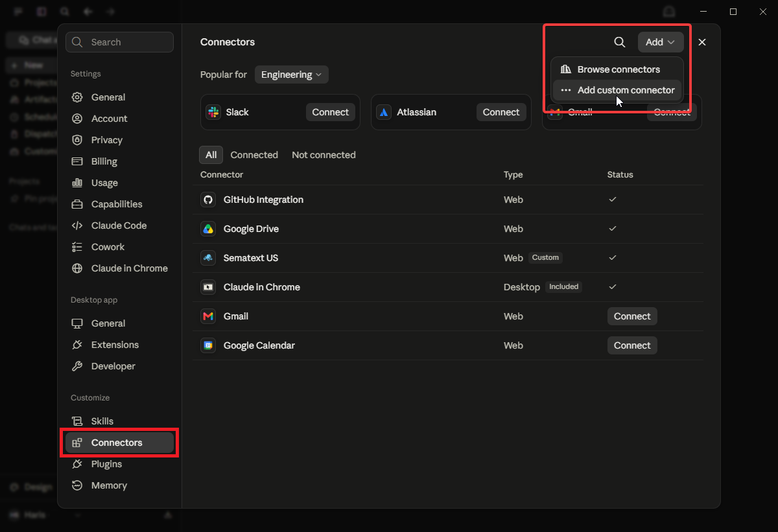The width and height of the screenshot is (778, 532).
Task: Open Privacy settings
Action: tap(119, 140)
